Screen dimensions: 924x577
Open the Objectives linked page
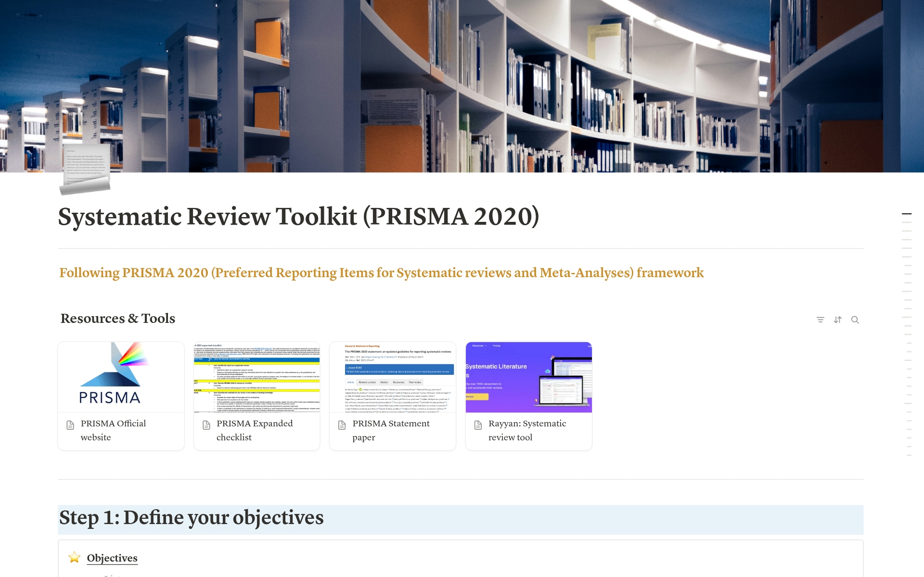(112, 558)
